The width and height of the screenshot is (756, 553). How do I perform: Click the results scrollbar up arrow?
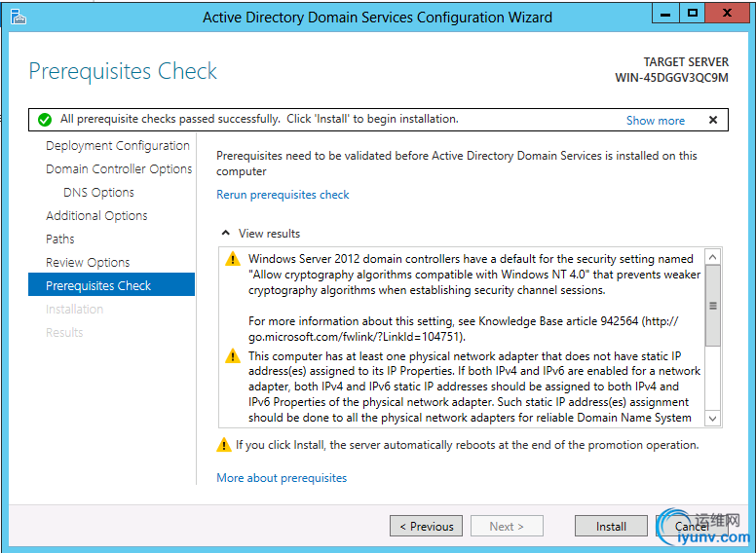coord(712,257)
